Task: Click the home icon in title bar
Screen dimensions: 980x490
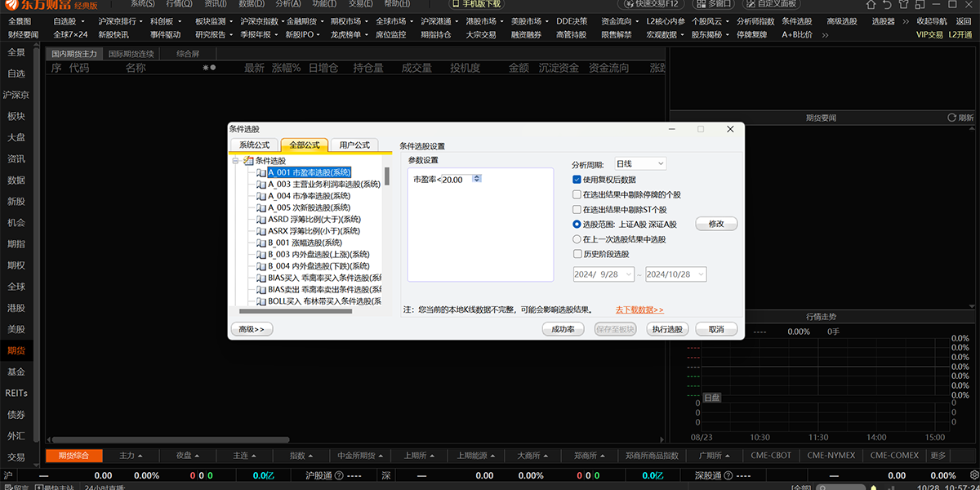Action: [x=871, y=4]
